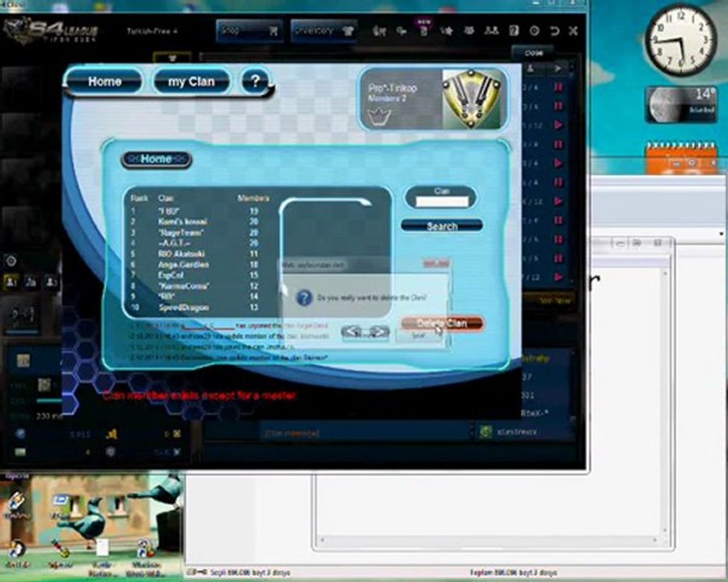
Task: Click the first red play arrow in room list
Action: click(x=558, y=124)
